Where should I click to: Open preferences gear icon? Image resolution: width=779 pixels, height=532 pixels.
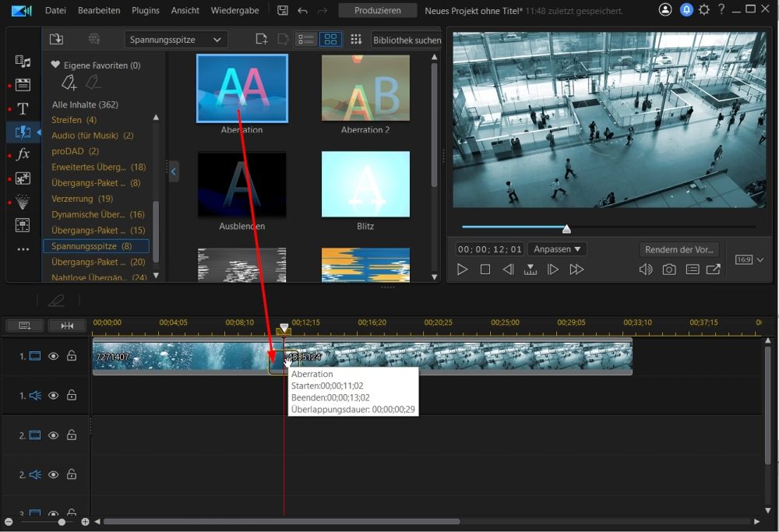[x=704, y=9]
